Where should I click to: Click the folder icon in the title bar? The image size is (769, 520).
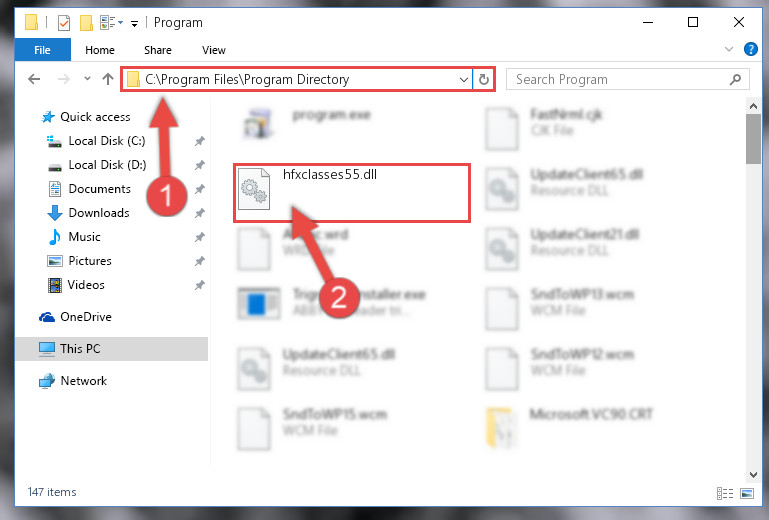pyautogui.click(x=31, y=23)
